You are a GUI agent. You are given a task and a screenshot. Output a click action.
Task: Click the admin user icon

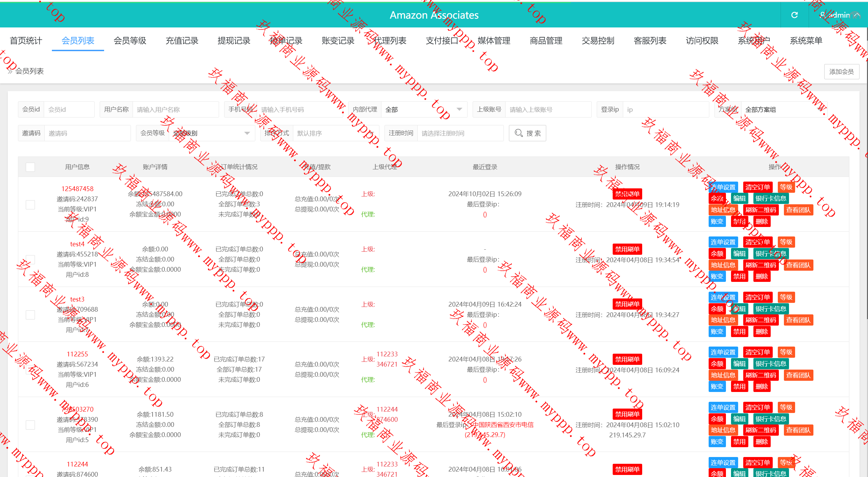coord(823,15)
